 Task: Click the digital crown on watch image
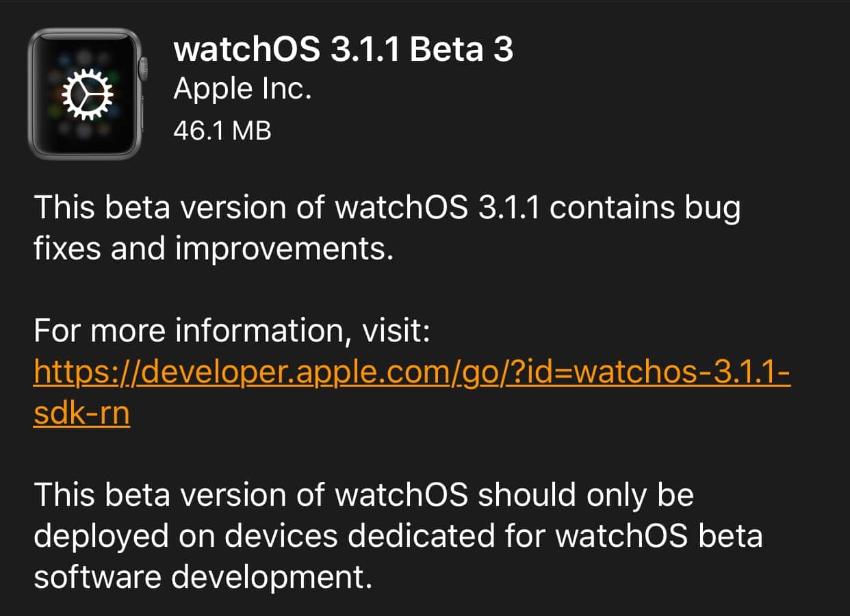tap(143, 68)
